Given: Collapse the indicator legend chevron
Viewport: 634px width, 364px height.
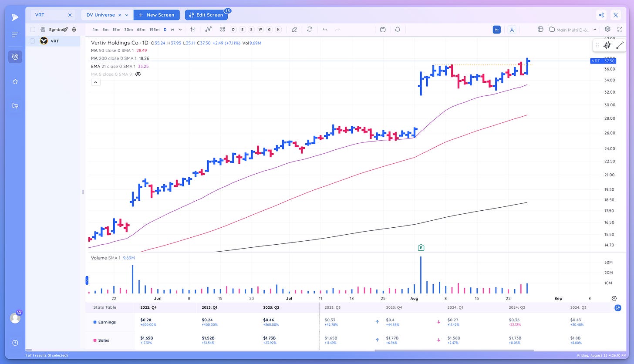Looking at the screenshot, I should click(96, 82).
